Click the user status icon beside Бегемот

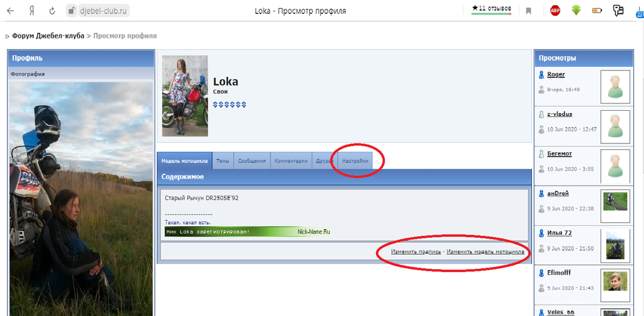click(x=541, y=153)
